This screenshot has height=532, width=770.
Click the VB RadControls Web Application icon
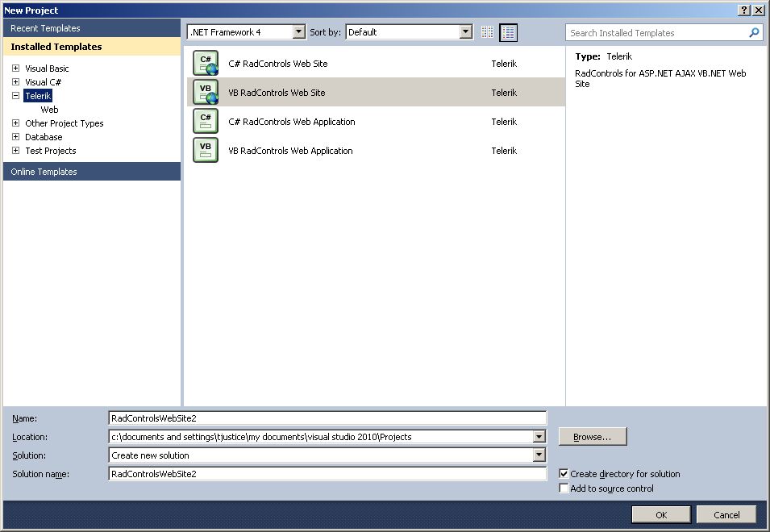pos(206,150)
